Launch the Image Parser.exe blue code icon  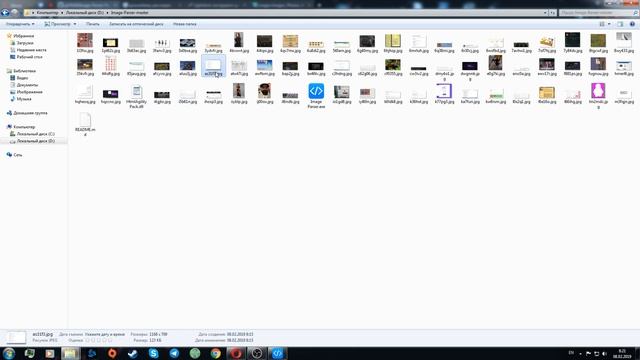coord(316,91)
